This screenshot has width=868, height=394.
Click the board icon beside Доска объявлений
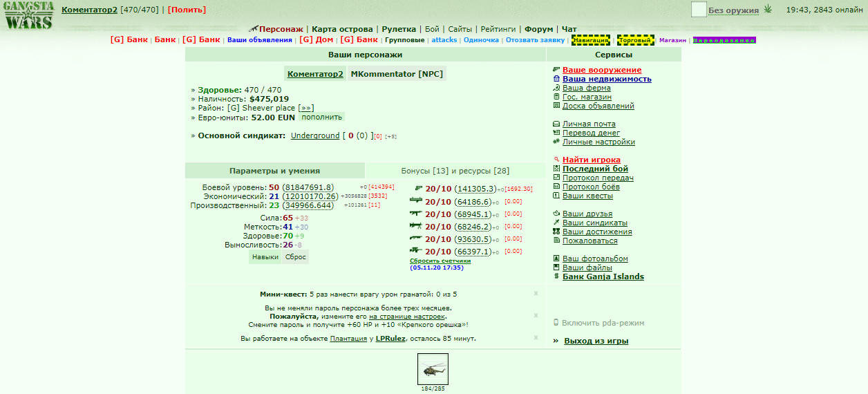click(556, 106)
